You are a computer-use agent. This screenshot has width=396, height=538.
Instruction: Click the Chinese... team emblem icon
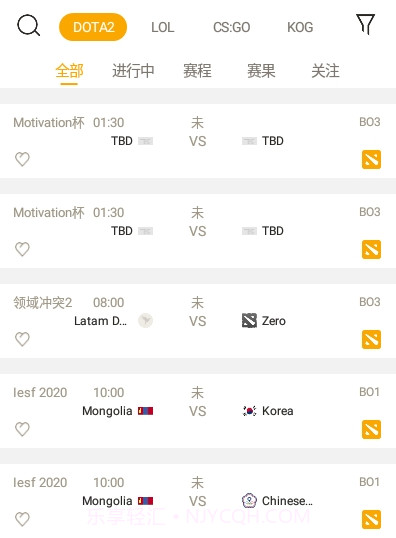(x=249, y=501)
